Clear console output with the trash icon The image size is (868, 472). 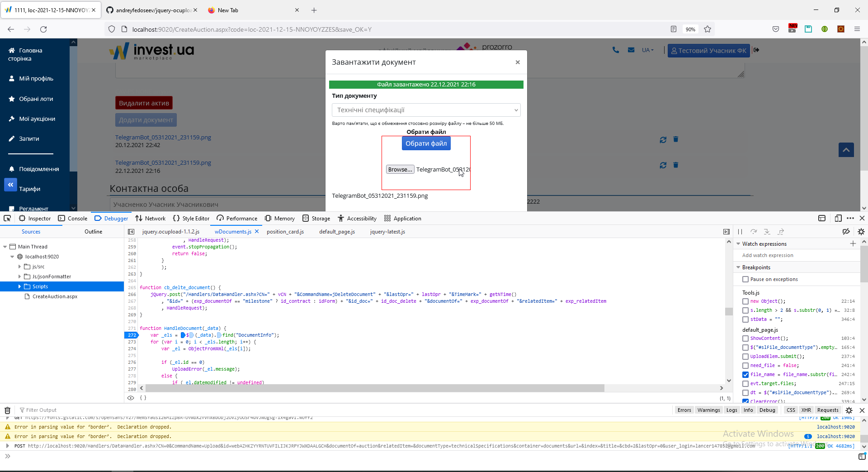[x=7, y=410]
